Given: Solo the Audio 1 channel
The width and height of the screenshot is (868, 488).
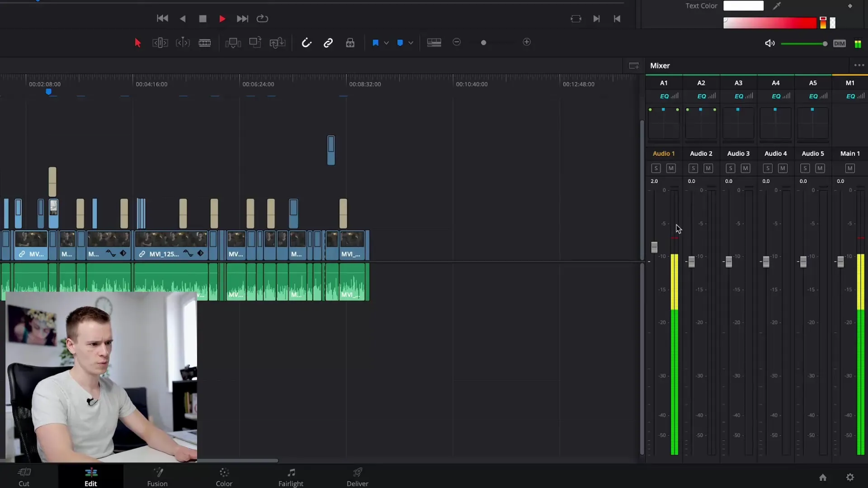Looking at the screenshot, I should click(656, 169).
